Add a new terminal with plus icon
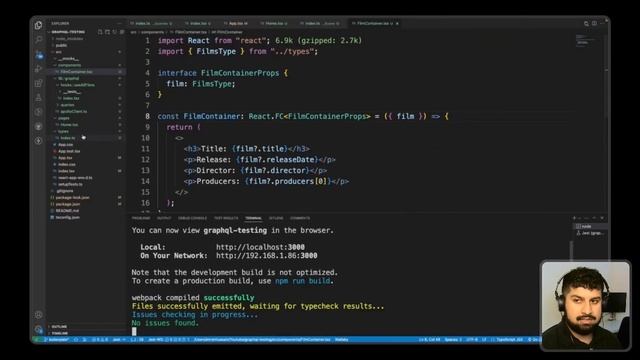This screenshot has height=360, width=640. coord(574,218)
